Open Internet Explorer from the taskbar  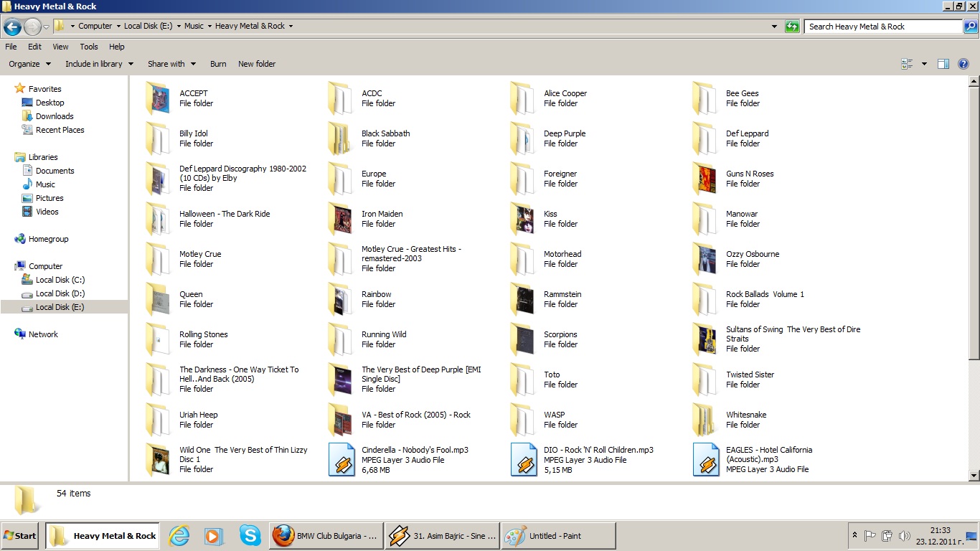pyautogui.click(x=179, y=536)
